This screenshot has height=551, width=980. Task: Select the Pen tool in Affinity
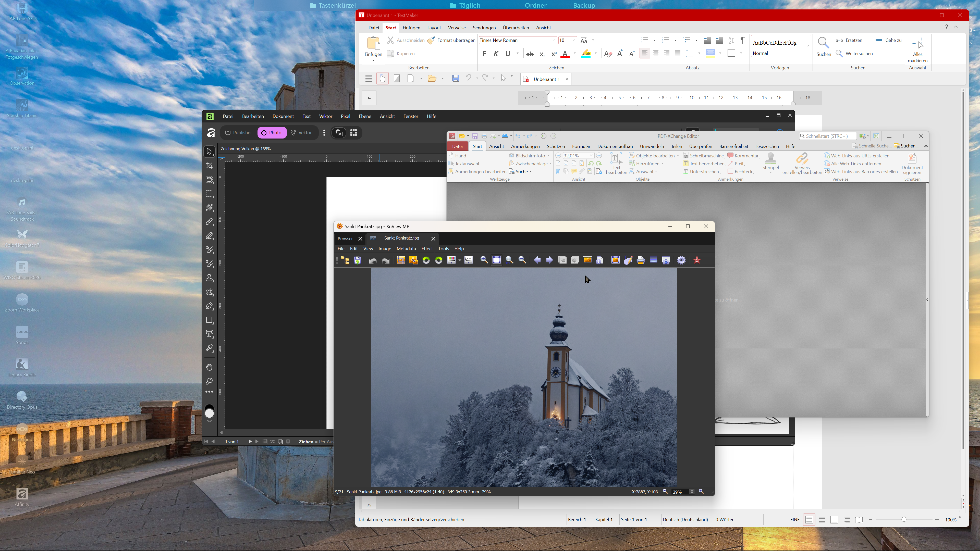(209, 306)
